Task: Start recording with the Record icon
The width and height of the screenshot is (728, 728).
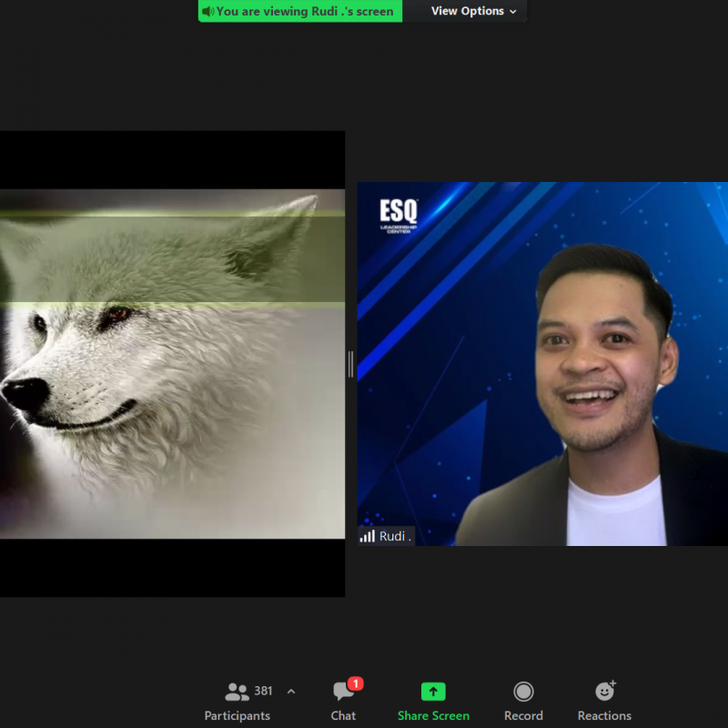Action: 523,692
